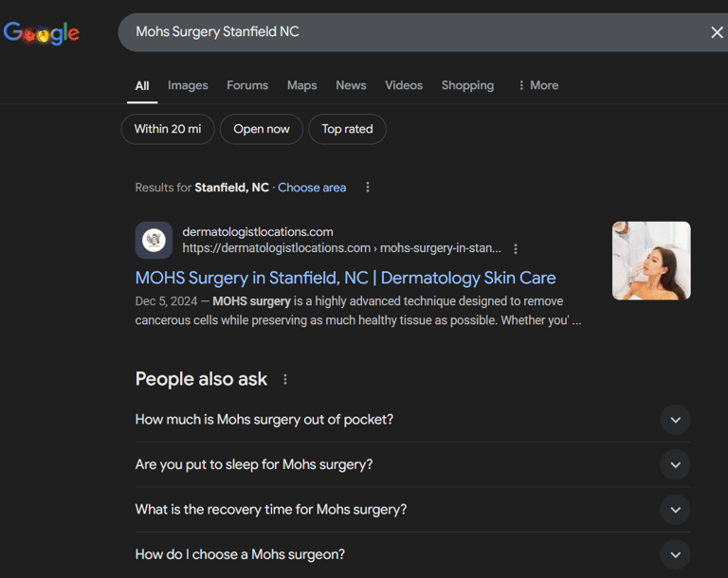The width and height of the screenshot is (728, 578).
Task: Open People also ask options dots
Action: [285, 379]
